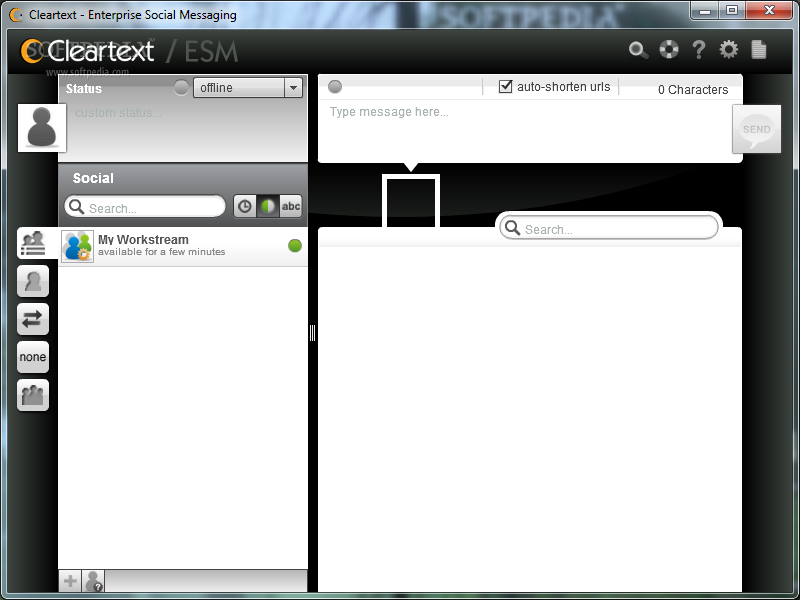This screenshot has height=600, width=800.
Task: Click the user with question mark icon
Action: pyautogui.click(x=93, y=581)
